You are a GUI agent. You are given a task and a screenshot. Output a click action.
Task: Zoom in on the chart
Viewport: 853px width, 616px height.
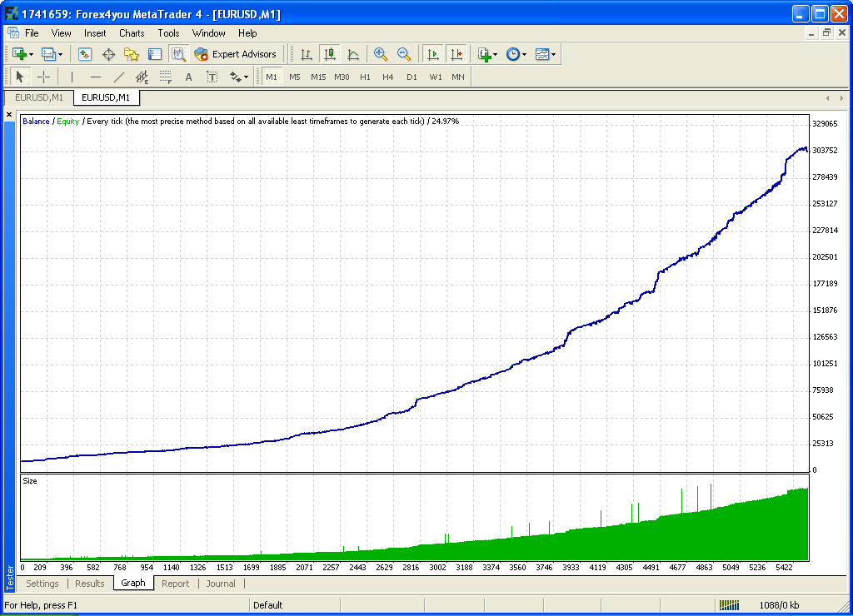click(x=381, y=53)
